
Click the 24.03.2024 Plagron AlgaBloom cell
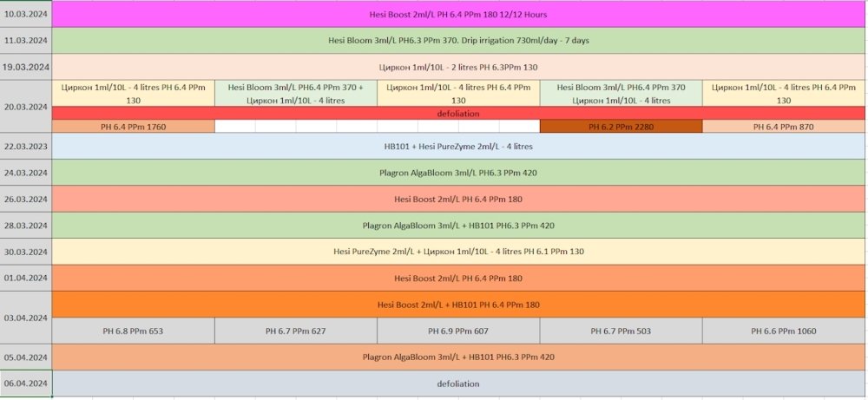(458, 173)
